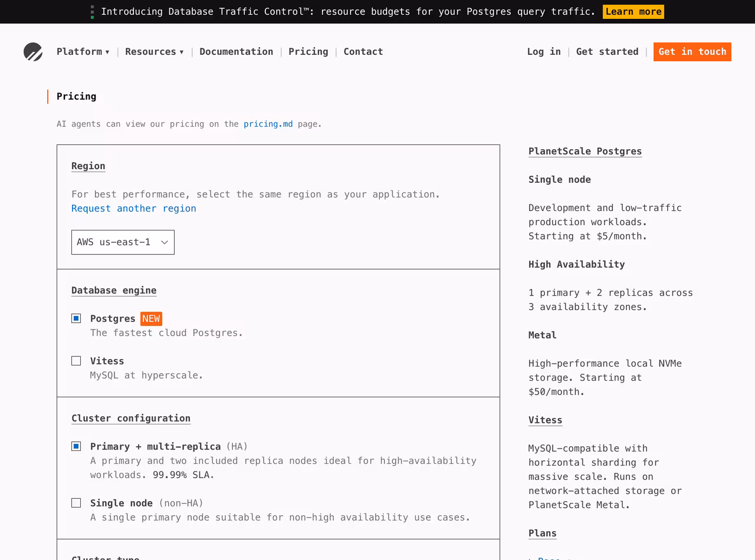Select the Vitess database engine checkbox

click(x=76, y=361)
